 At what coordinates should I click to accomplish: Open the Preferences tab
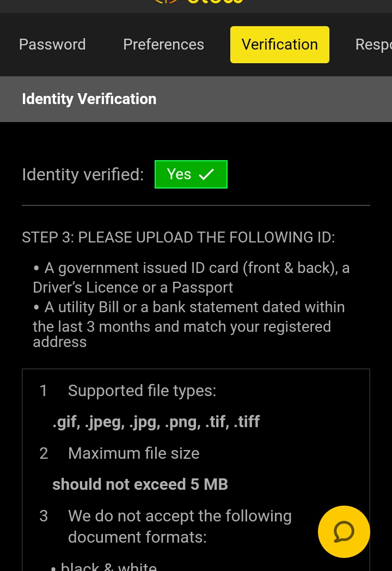[x=163, y=45]
